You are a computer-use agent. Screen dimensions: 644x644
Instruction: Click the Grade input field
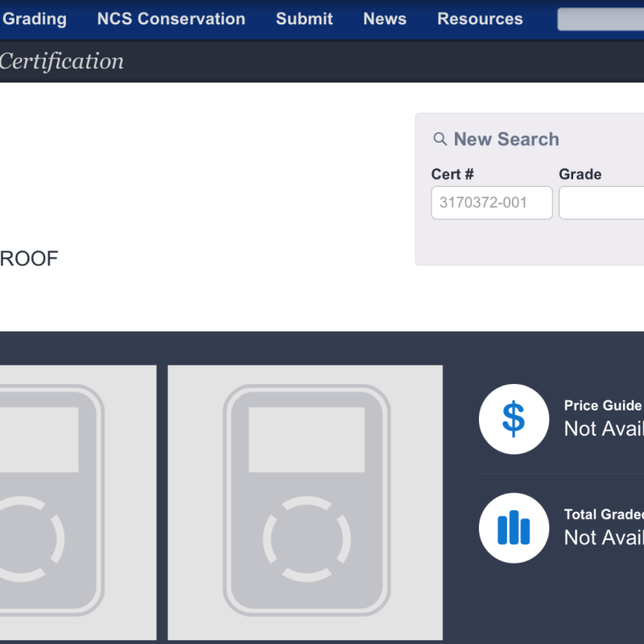pos(601,203)
